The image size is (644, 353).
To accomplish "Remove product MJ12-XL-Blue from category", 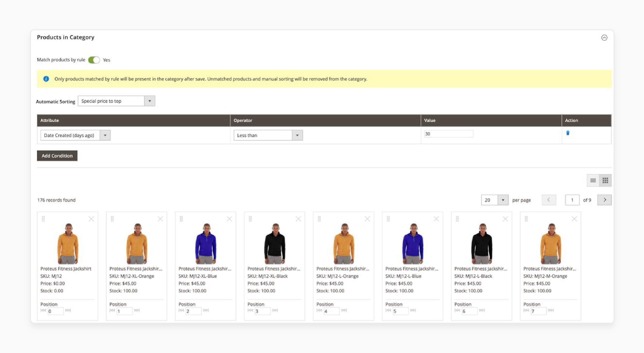I will pyautogui.click(x=229, y=219).
